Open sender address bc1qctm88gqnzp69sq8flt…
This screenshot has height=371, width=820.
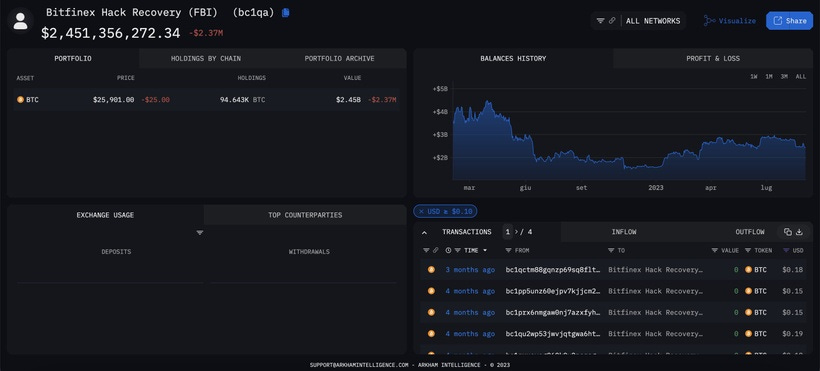pos(553,270)
